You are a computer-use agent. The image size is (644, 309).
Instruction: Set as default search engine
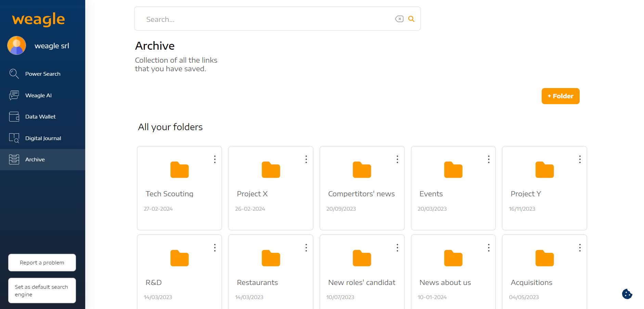click(x=42, y=291)
